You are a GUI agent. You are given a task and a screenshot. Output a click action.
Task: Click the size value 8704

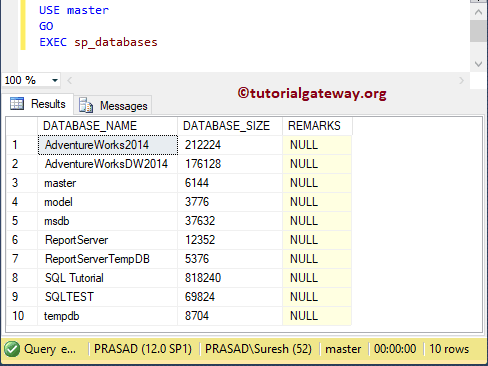click(x=197, y=316)
